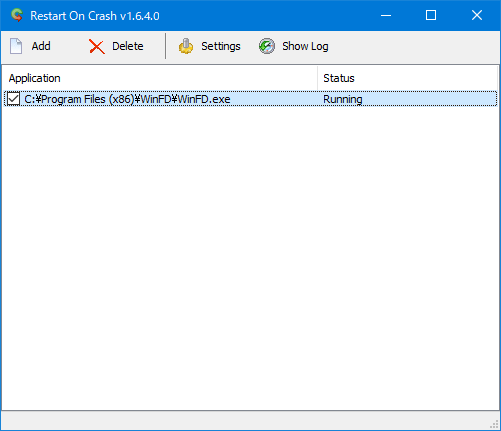Image resolution: width=501 pixels, height=431 pixels.
Task: Maximize the Restart On Crash window
Action: click(431, 15)
